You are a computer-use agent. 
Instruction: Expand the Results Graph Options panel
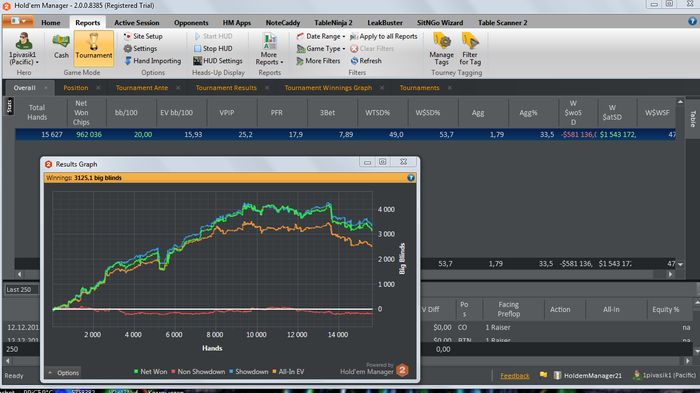point(63,372)
